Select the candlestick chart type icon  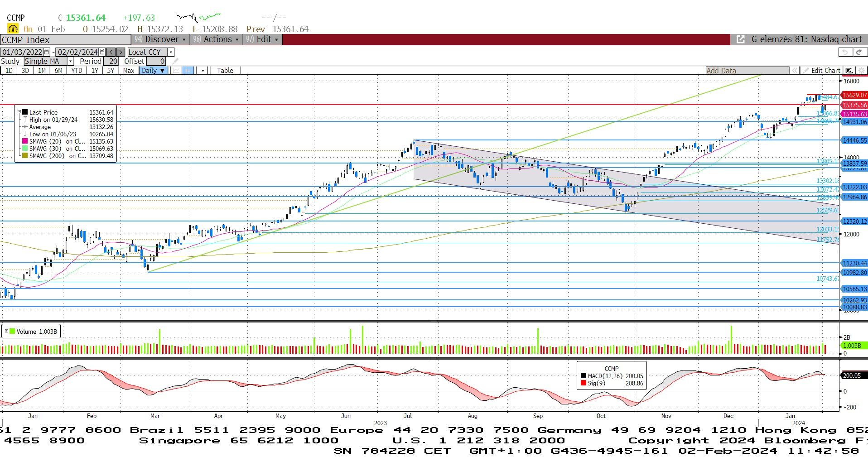coord(188,71)
